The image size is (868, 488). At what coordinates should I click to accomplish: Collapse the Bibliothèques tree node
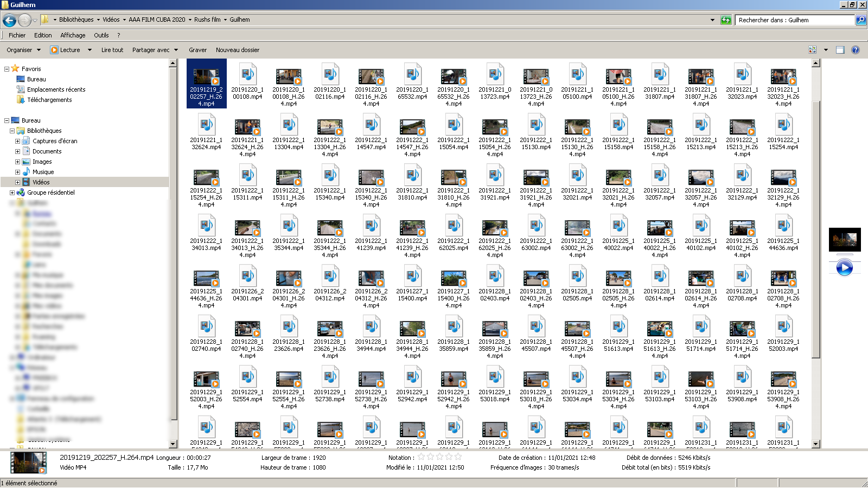(x=12, y=131)
